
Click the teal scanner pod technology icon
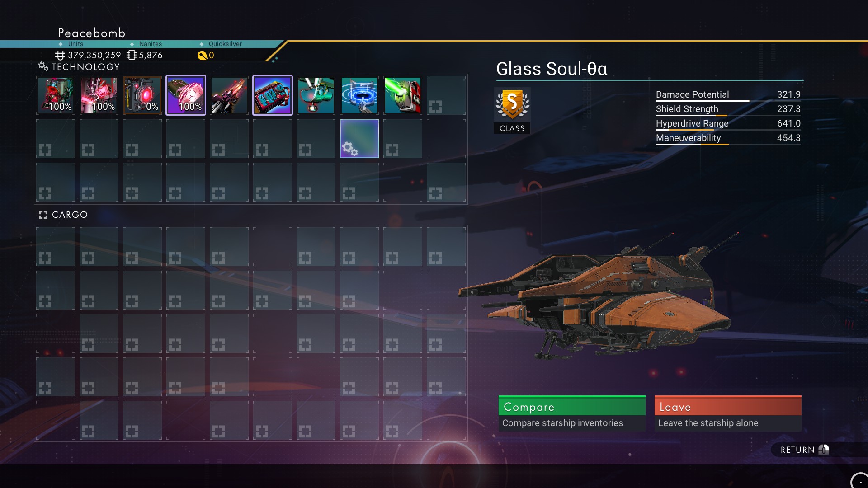(x=316, y=95)
